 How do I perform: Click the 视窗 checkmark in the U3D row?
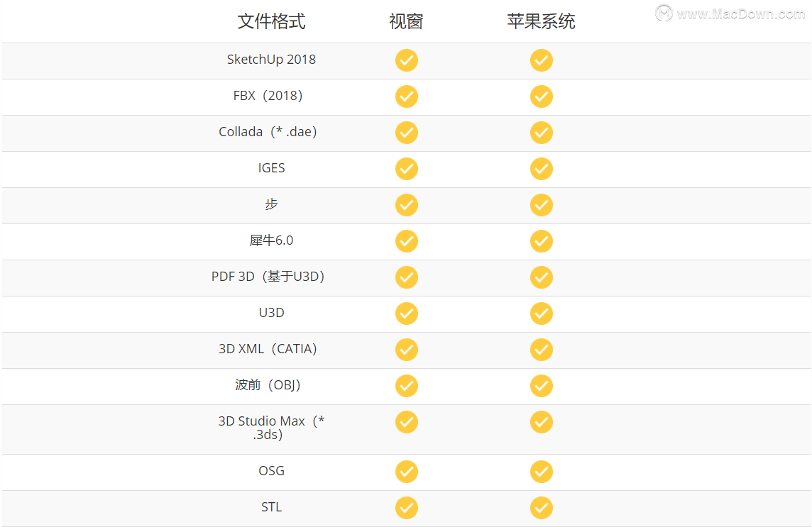pyautogui.click(x=407, y=314)
